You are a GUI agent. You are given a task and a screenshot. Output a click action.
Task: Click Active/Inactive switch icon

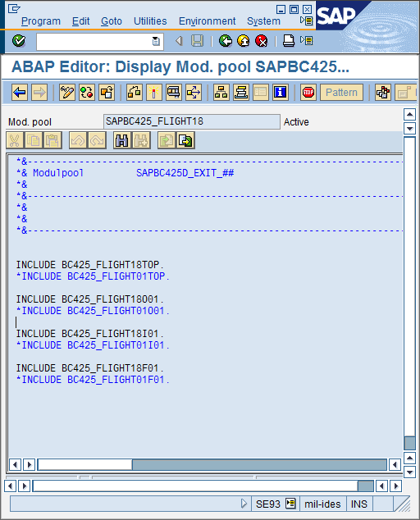click(x=87, y=92)
